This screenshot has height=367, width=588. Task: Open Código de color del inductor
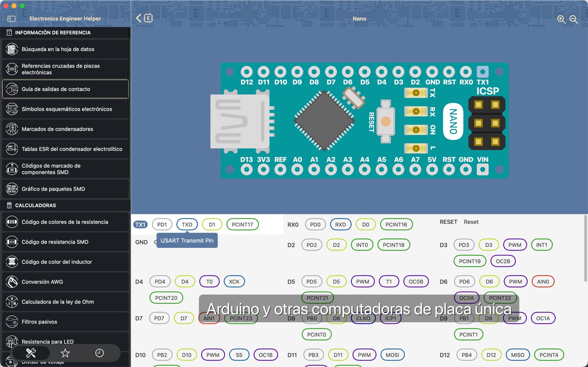point(65,262)
